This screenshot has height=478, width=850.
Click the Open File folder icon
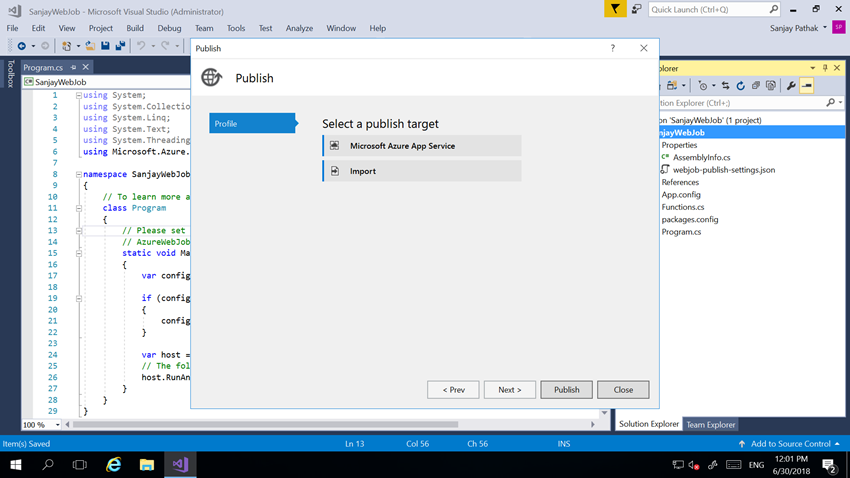90,46
